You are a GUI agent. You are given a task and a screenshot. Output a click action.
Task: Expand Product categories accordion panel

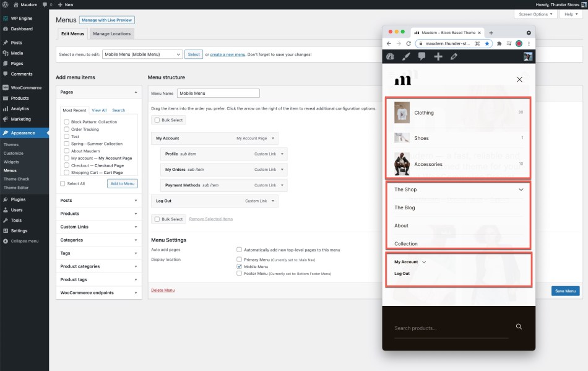[99, 266]
